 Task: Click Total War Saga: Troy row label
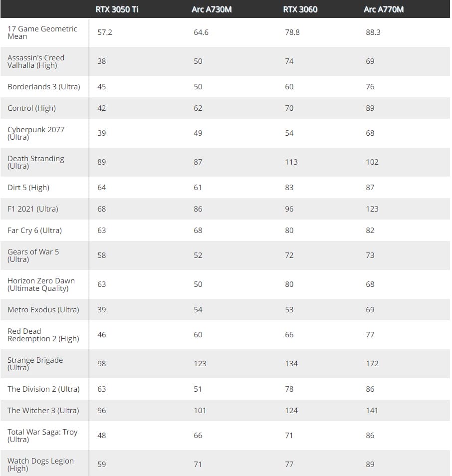[42, 436]
